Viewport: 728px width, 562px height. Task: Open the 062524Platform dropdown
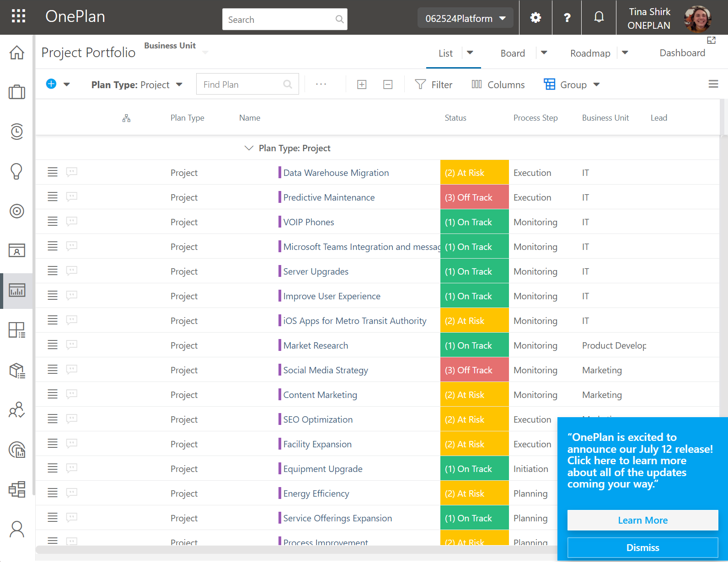coord(465,18)
